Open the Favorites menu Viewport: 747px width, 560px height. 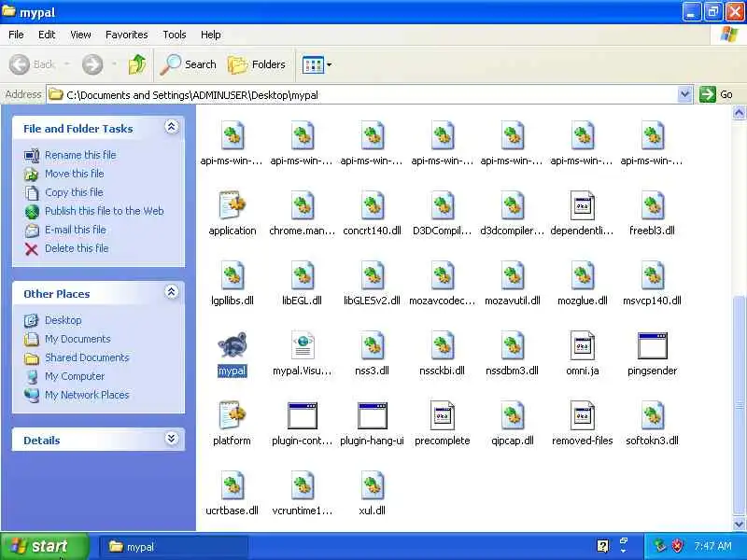[127, 35]
